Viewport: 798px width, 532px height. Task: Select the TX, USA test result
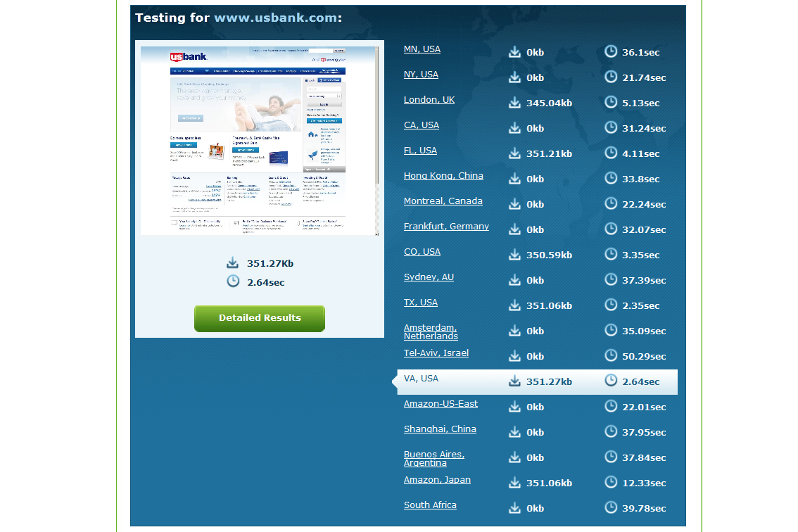pyautogui.click(x=420, y=303)
